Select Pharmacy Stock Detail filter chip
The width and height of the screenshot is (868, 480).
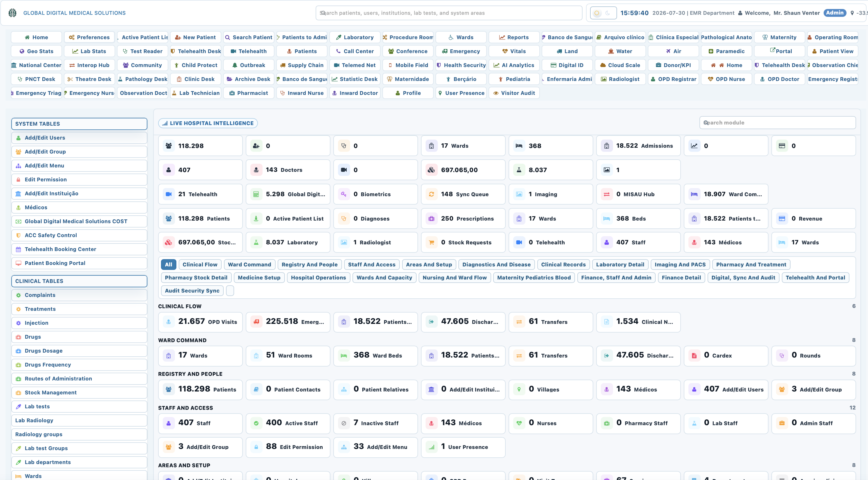click(196, 277)
